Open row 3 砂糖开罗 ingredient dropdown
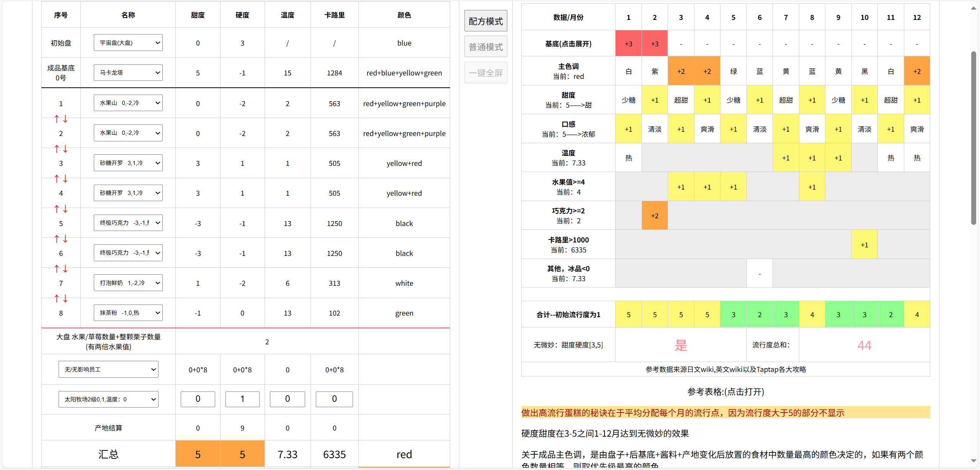 pos(128,163)
